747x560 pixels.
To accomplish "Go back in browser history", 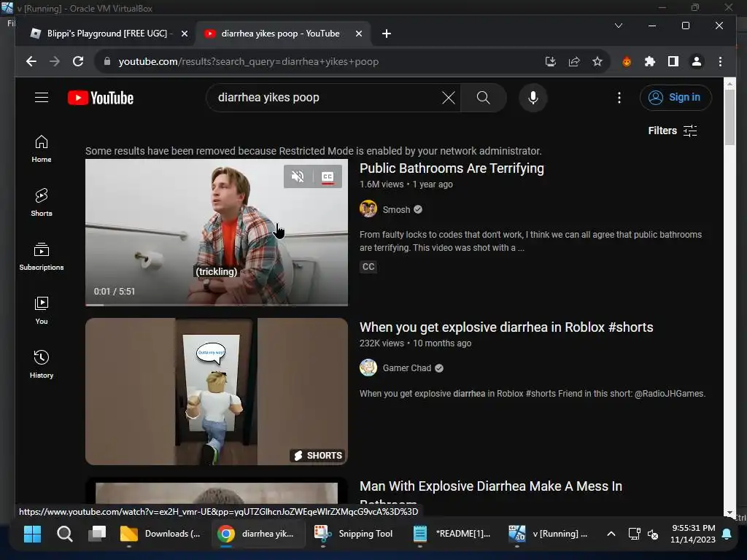I will [x=31, y=61].
